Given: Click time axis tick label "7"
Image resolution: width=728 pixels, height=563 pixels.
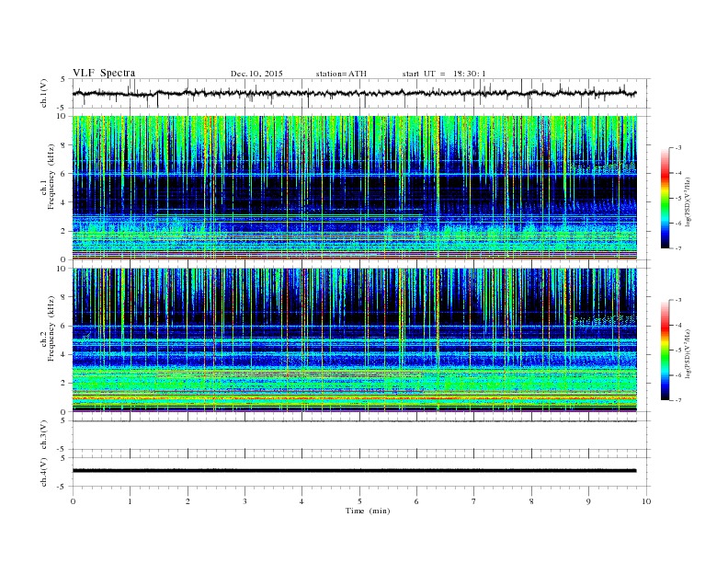Looking at the screenshot, I should click(x=474, y=501).
